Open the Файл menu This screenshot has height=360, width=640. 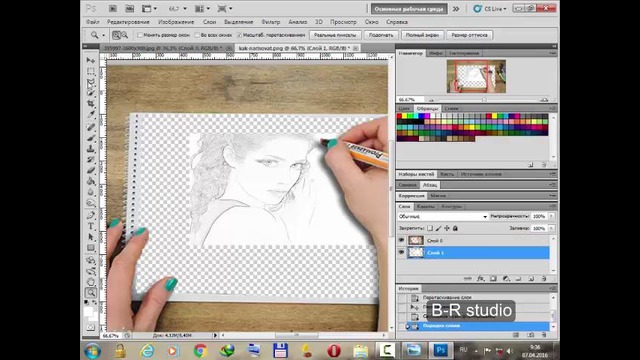click(93, 22)
